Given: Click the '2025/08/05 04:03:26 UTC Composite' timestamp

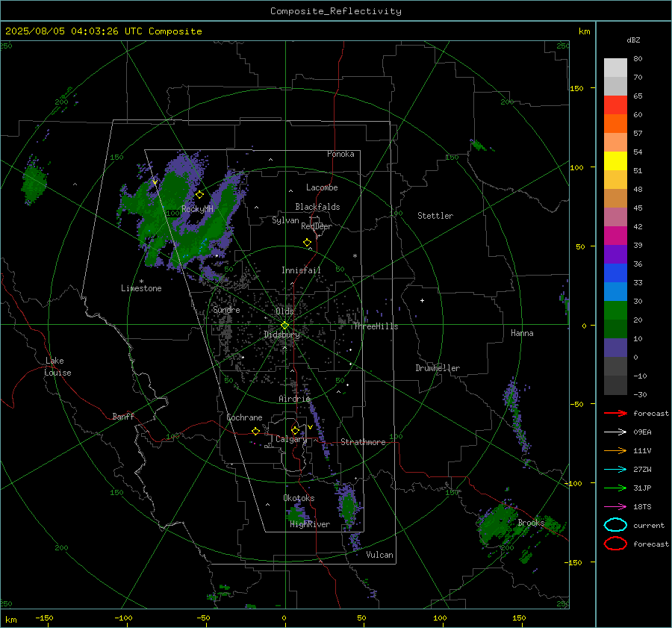Looking at the screenshot, I should point(103,31).
